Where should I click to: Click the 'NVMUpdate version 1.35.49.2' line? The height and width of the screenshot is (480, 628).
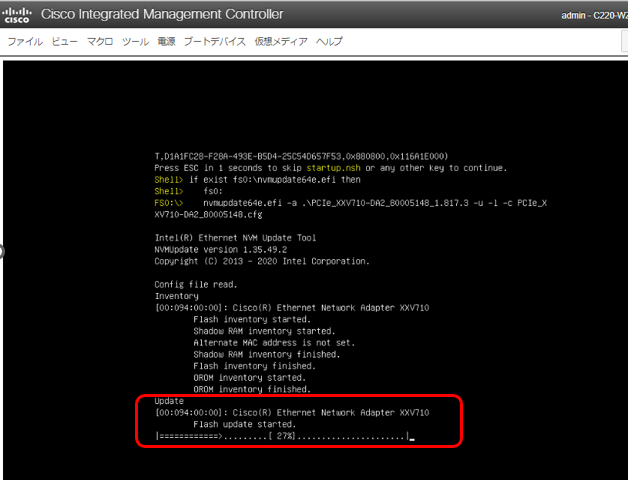coord(221,250)
